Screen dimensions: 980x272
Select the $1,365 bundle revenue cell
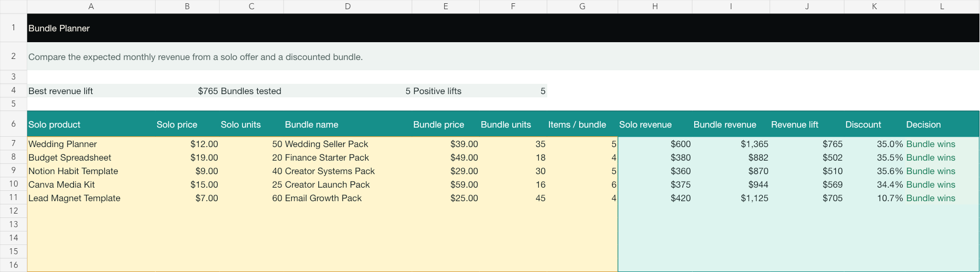click(731, 144)
